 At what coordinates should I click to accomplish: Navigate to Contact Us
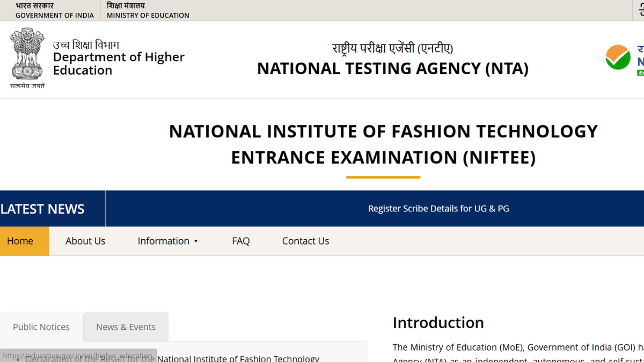point(305,241)
